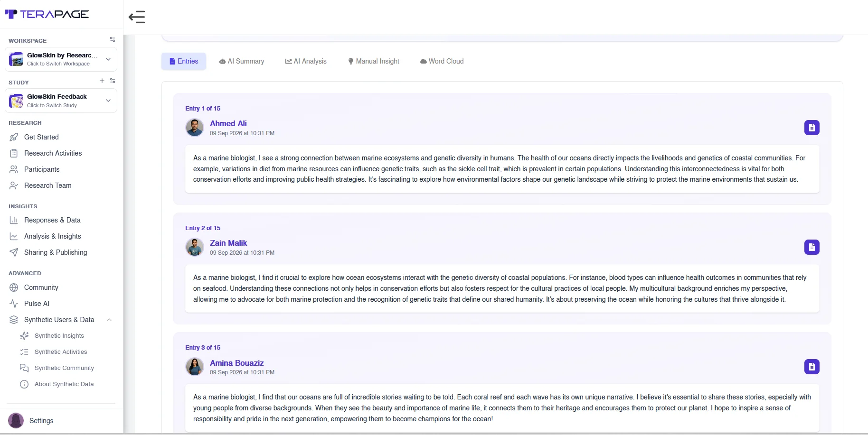Click the Participants people icon
Viewport: 868px width, 435px height.
[14, 169]
